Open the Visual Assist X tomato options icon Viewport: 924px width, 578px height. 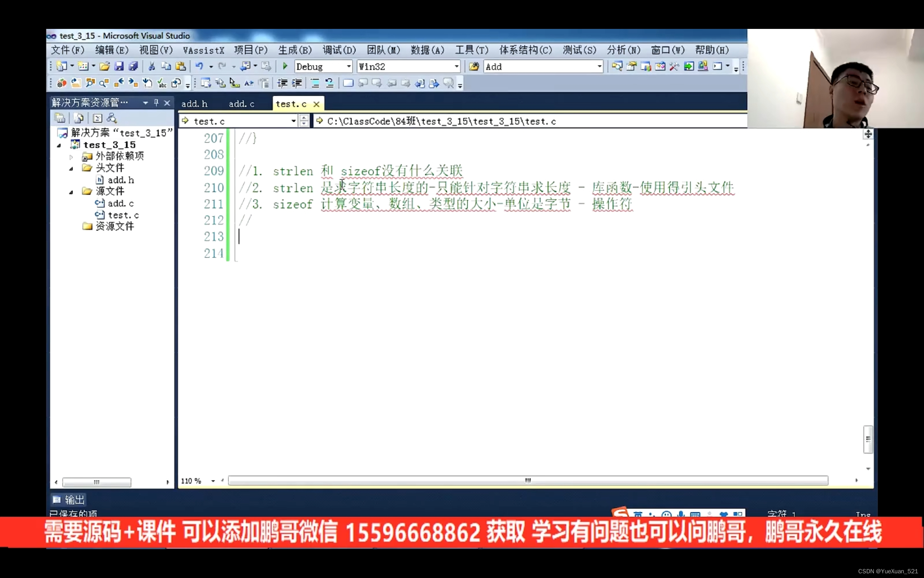[x=61, y=83]
